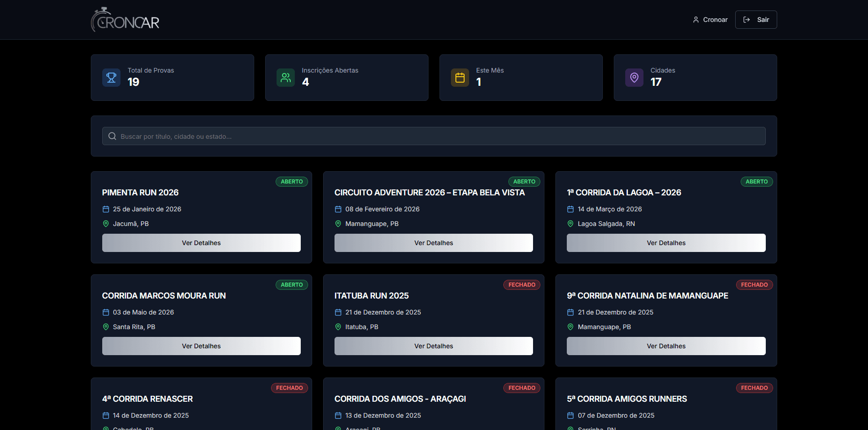Show details for 1ª Corrida da Lagoa

(x=666, y=243)
